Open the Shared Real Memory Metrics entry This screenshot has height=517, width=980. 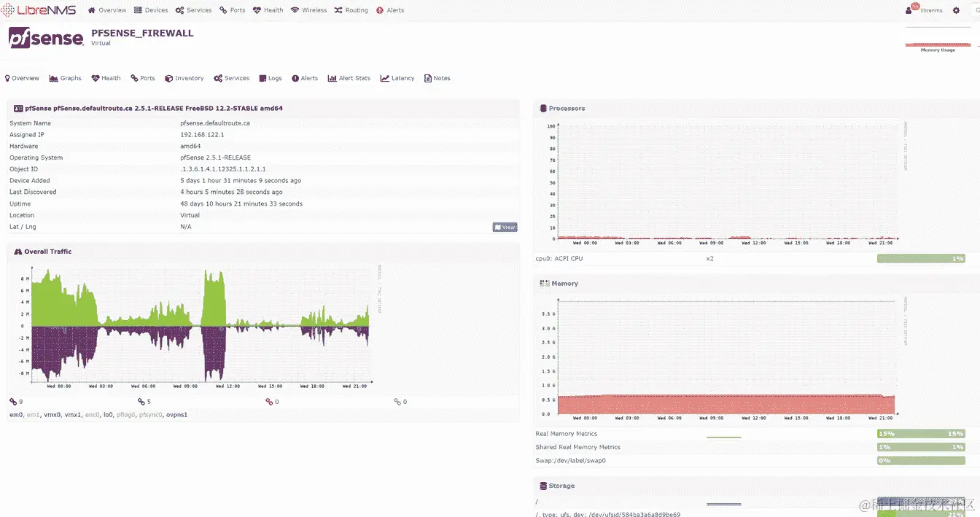point(578,447)
